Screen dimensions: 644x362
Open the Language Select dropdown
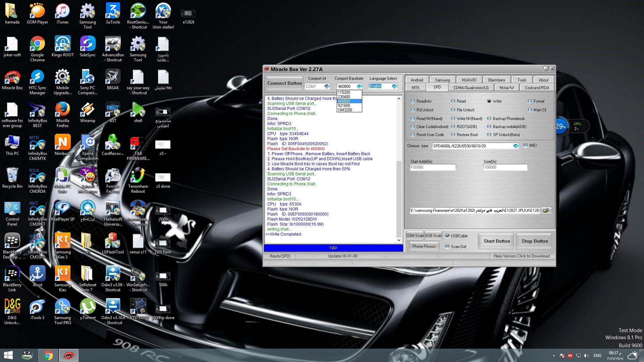click(394, 86)
